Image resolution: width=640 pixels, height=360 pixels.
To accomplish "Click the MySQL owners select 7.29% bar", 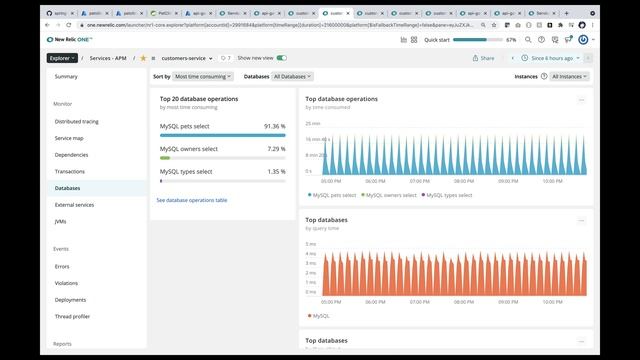I will pos(223,158).
